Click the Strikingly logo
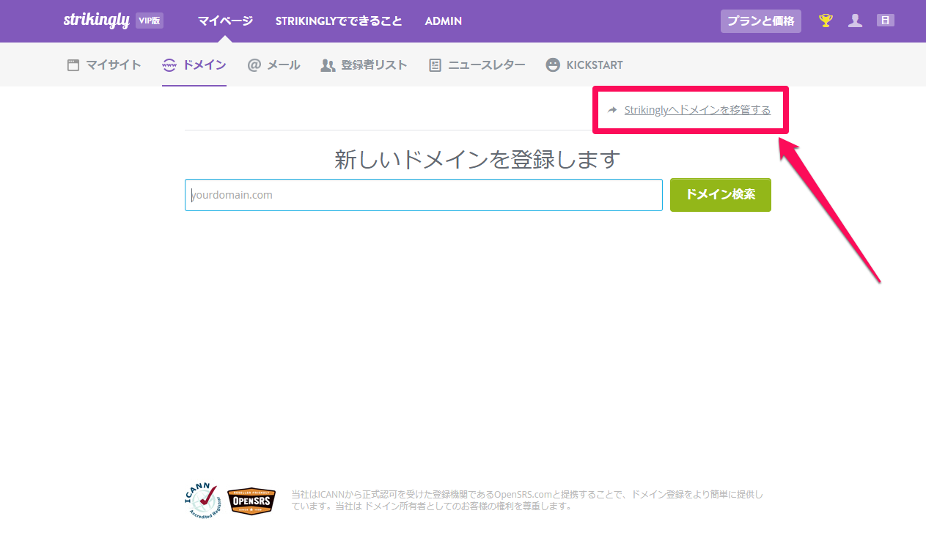 pos(96,21)
